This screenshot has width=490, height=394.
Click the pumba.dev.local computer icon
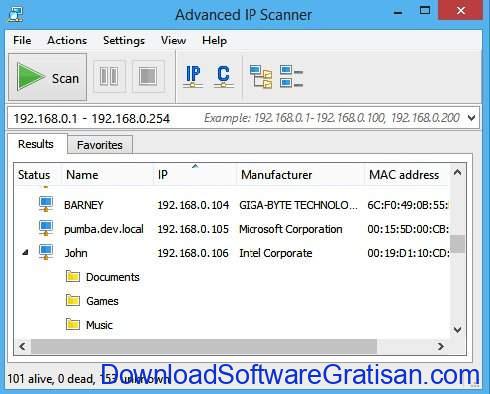(x=46, y=228)
